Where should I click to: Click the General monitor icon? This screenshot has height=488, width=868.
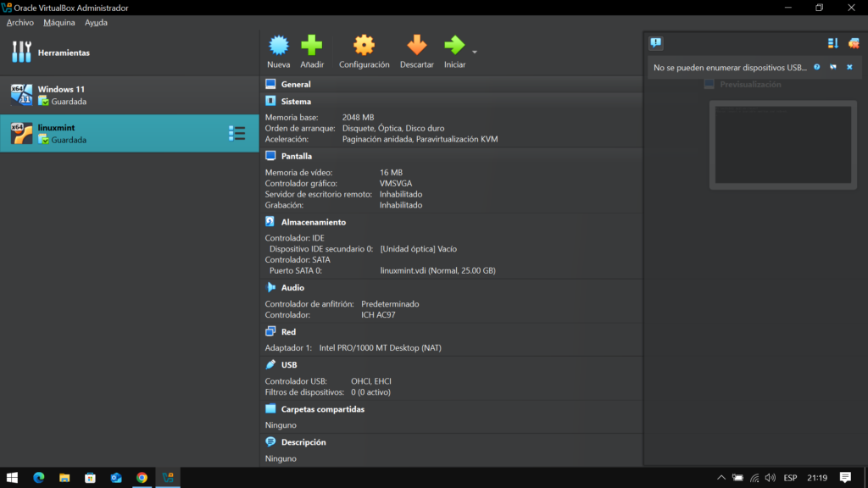point(270,84)
